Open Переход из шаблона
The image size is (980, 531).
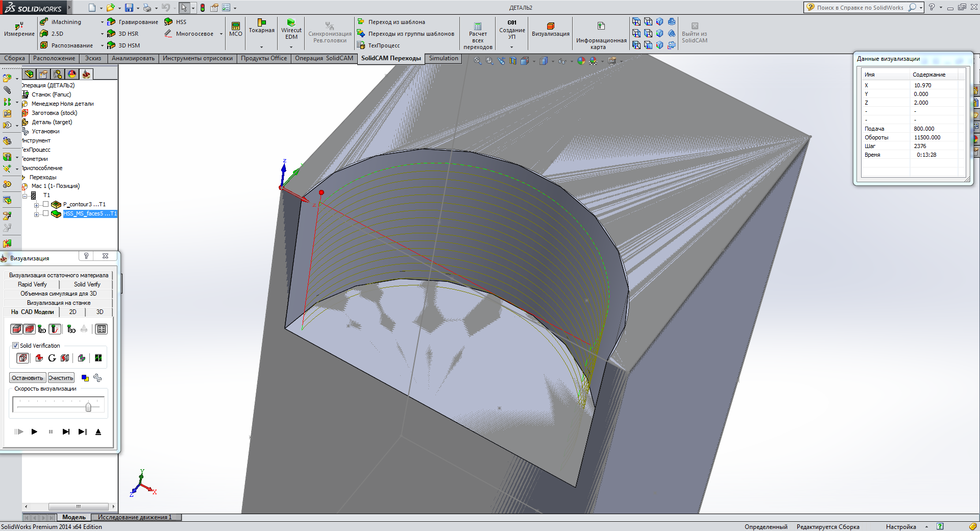[x=391, y=22]
